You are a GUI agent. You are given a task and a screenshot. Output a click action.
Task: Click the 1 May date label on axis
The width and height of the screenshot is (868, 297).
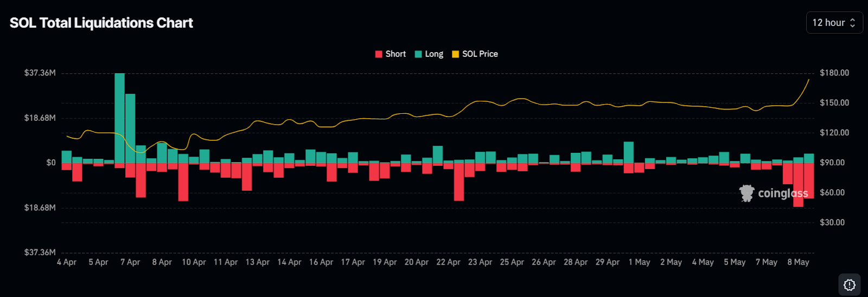coord(639,262)
